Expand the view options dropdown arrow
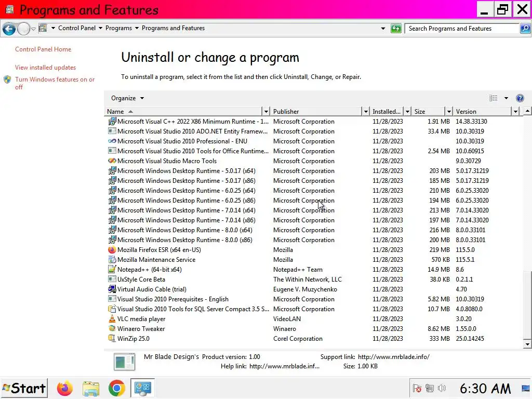The height and width of the screenshot is (399, 532). click(506, 98)
